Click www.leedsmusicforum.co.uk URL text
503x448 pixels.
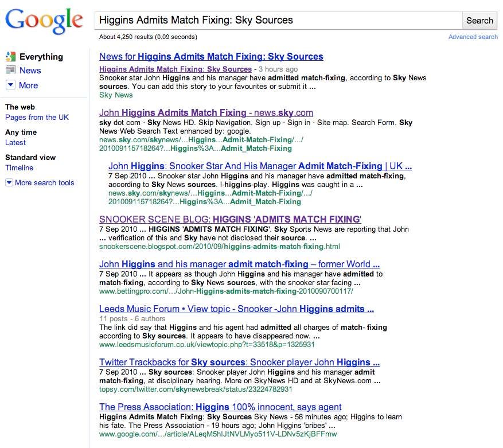[207, 344]
